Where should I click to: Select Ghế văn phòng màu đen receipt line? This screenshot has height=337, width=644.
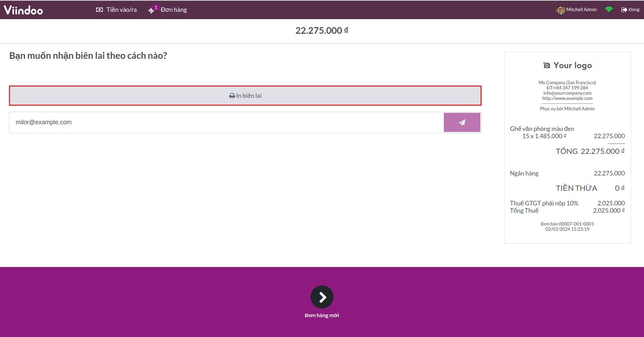tap(542, 129)
